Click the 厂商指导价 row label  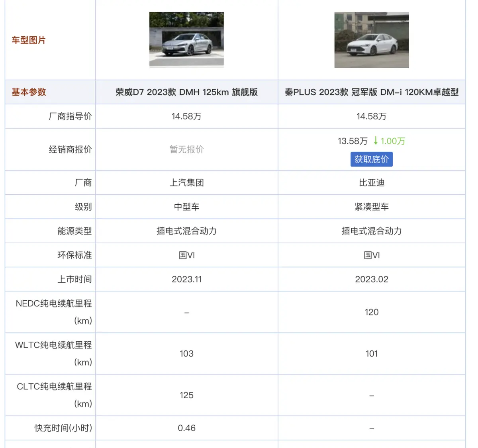click(70, 116)
